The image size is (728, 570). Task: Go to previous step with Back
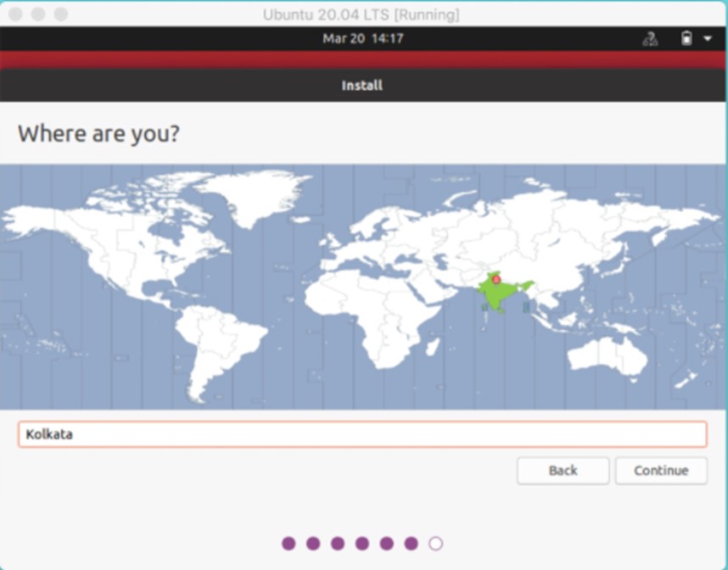(x=563, y=471)
